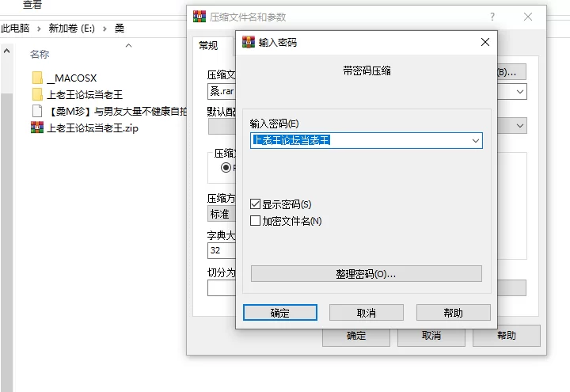Open the archive name dropdown arrow
Viewport: 570px width, 392px height.
[x=520, y=92]
